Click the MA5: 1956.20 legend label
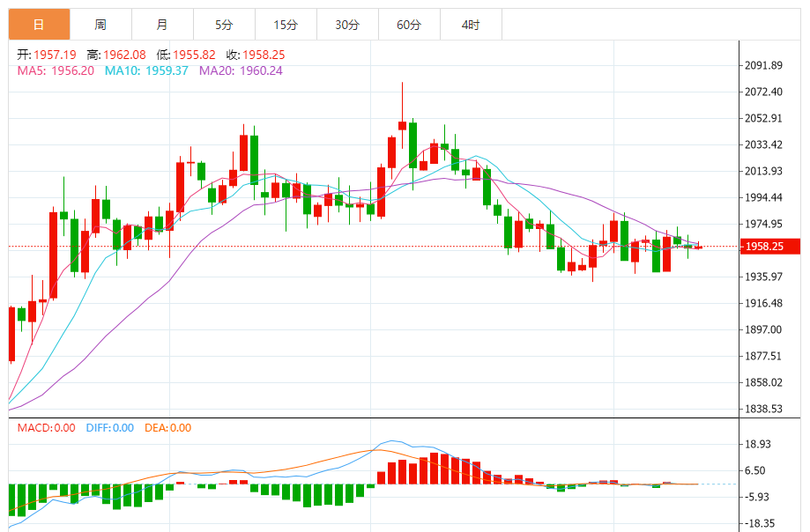 [56, 70]
